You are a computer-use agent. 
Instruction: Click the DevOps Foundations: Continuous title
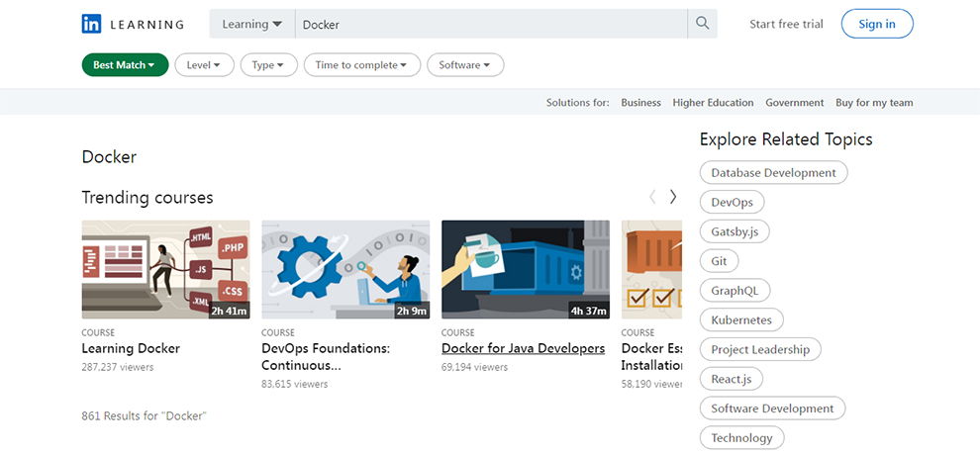[326, 357]
